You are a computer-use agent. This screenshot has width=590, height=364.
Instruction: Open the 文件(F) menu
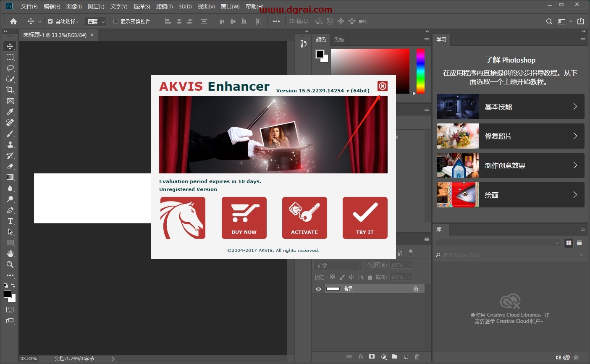pos(29,6)
